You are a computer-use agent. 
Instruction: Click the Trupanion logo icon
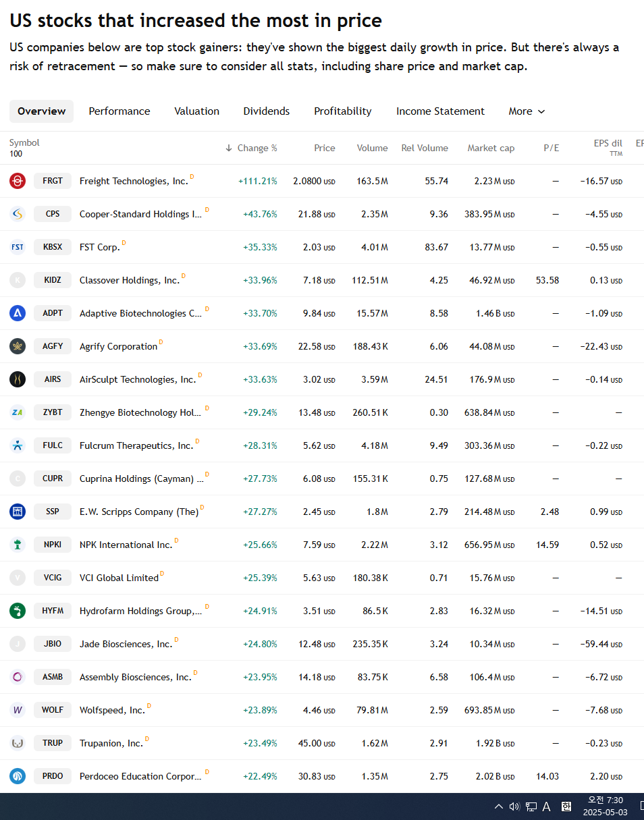[18, 743]
